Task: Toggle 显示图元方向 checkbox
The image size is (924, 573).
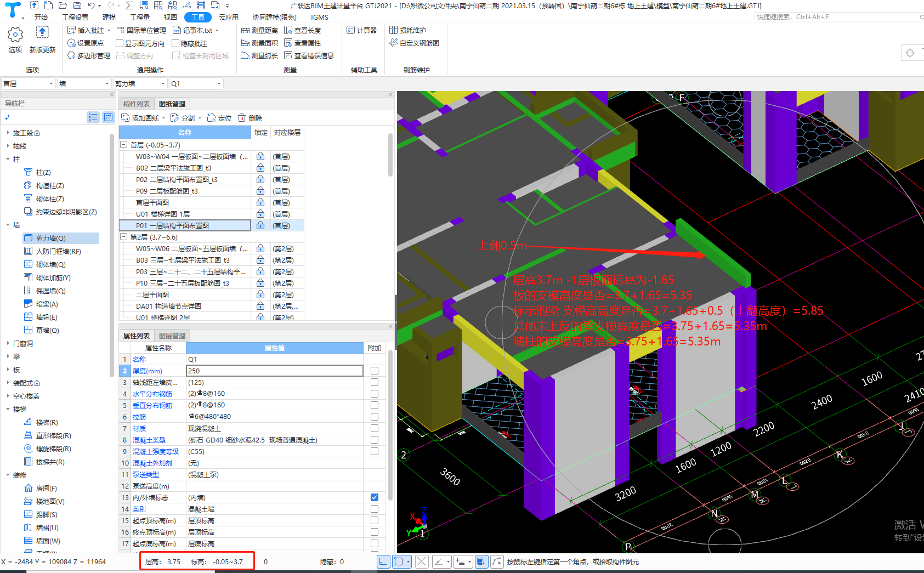Action: [120, 43]
